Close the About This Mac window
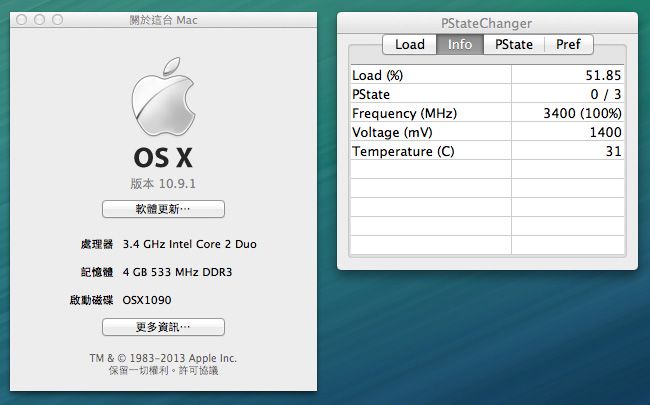The height and width of the screenshot is (405, 650). point(22,19)
